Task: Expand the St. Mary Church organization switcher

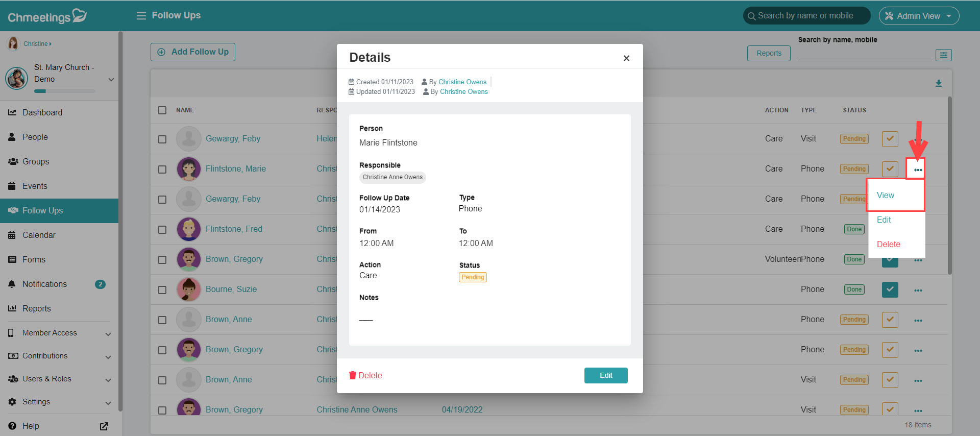Action: pos(111,80)
